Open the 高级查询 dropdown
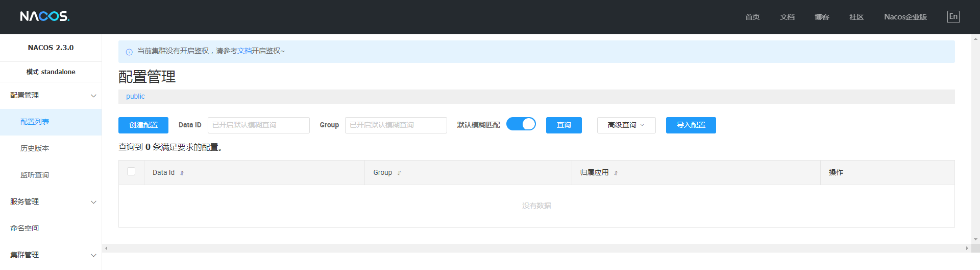Viewport: 980px width, 270px height. 626,125
